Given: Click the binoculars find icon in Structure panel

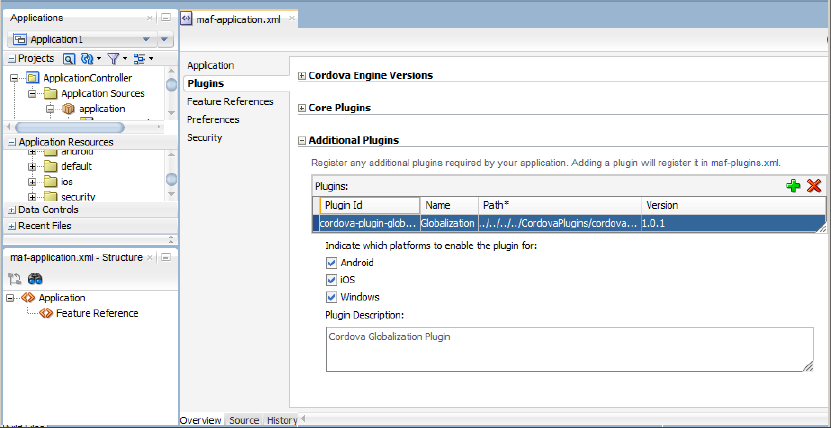Looking at the screenshot, I should point(35,279).
